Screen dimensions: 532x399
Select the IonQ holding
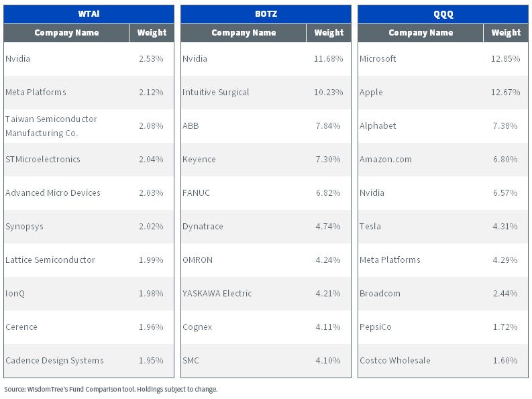[x=15, y=294]
